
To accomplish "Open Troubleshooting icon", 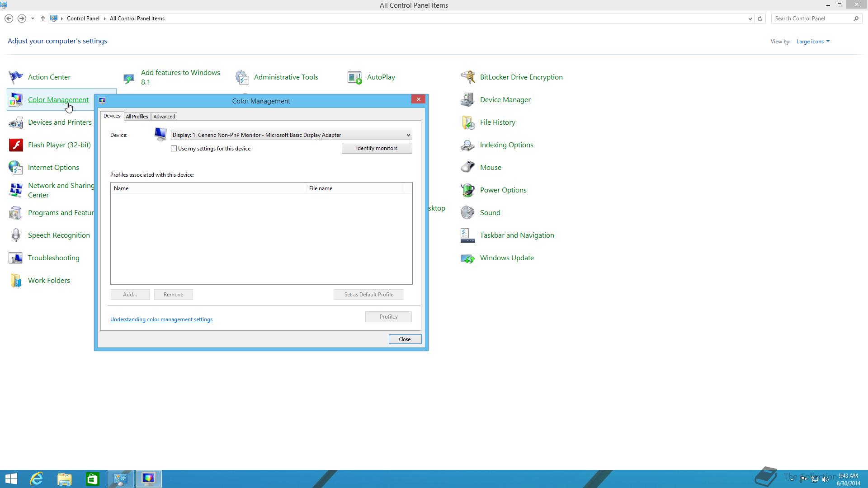I will (16, 258).
